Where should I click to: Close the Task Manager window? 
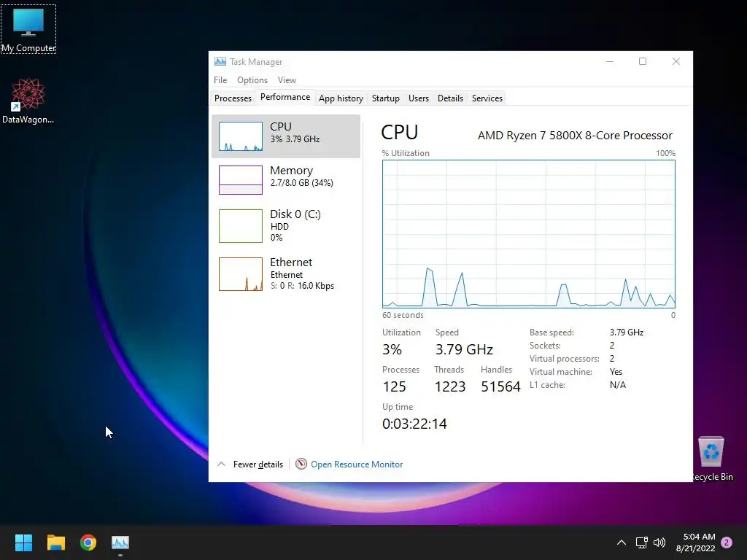(x=676, y=61)
